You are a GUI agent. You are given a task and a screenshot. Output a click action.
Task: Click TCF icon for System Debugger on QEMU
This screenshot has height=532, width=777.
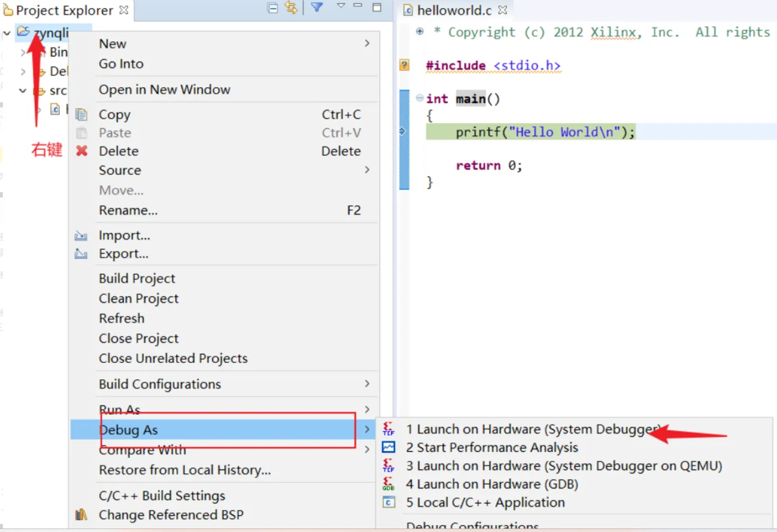(388, 466)
